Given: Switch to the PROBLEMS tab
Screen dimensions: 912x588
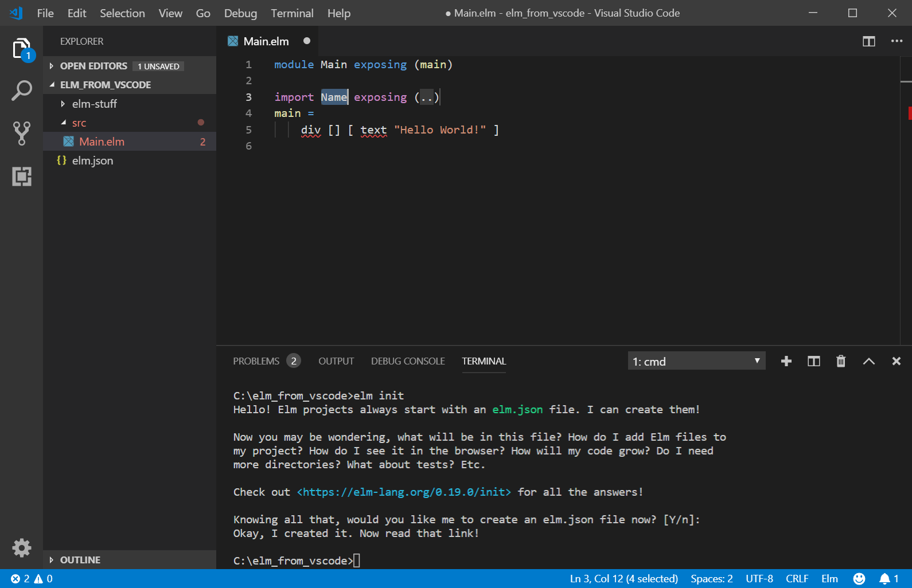Looking at the screenshot, I should pyautogui.click(x=256, y=361).
